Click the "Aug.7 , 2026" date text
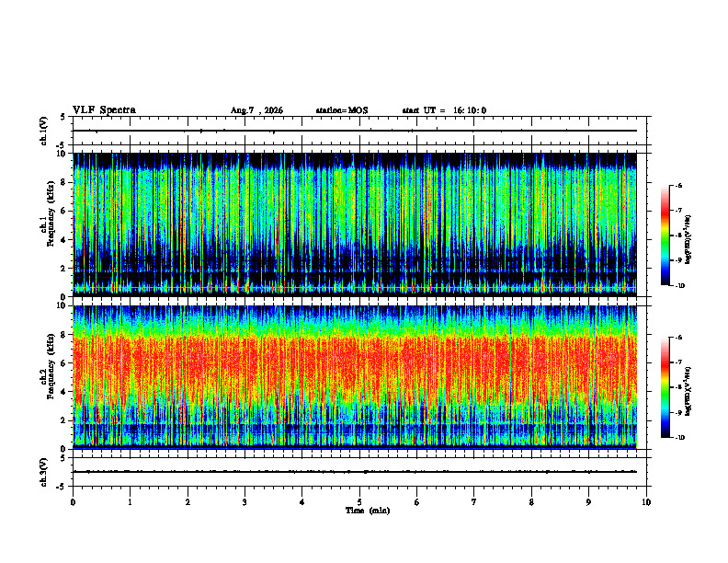The width and height of the screenshot is (728, 563). [x=256, y=110]
